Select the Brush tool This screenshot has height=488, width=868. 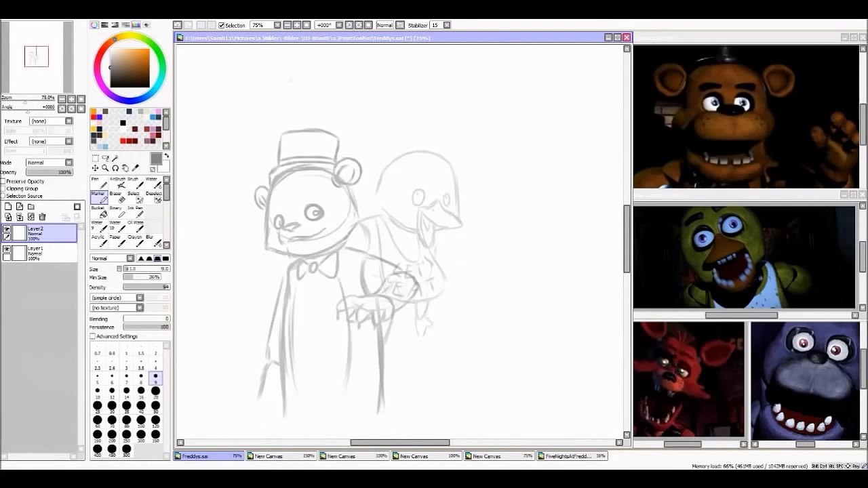tap(136, 183)
